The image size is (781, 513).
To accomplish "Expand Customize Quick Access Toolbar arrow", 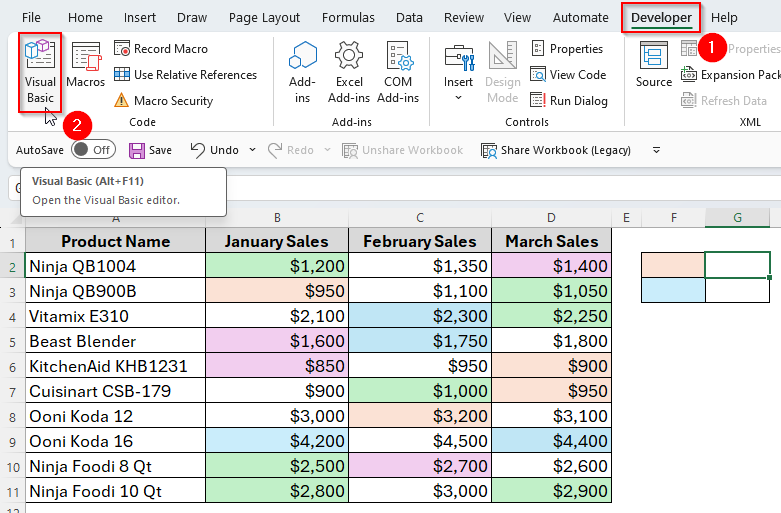I will tap(656, 150).
